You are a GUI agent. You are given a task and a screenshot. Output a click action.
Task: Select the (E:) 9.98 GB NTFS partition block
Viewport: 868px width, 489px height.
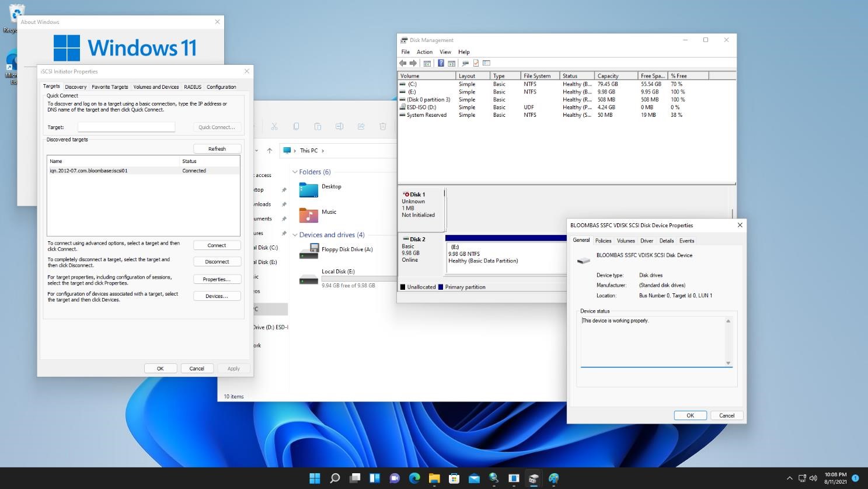505,254
